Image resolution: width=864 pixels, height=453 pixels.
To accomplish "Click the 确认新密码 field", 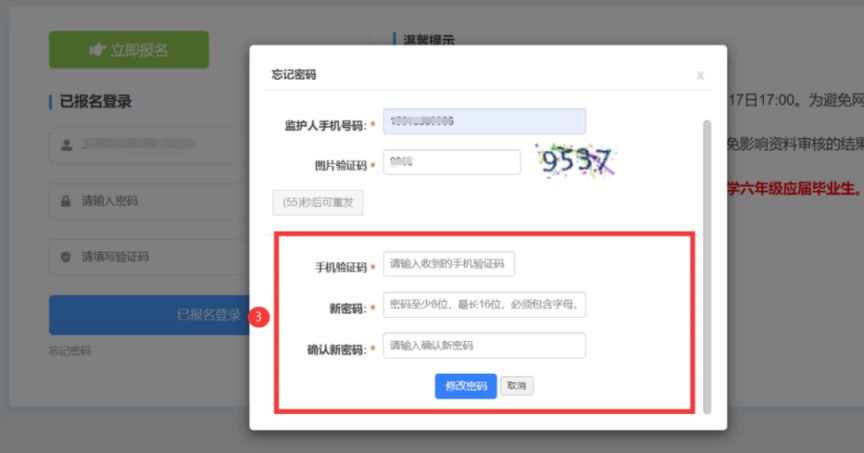I will coord(484,346).
